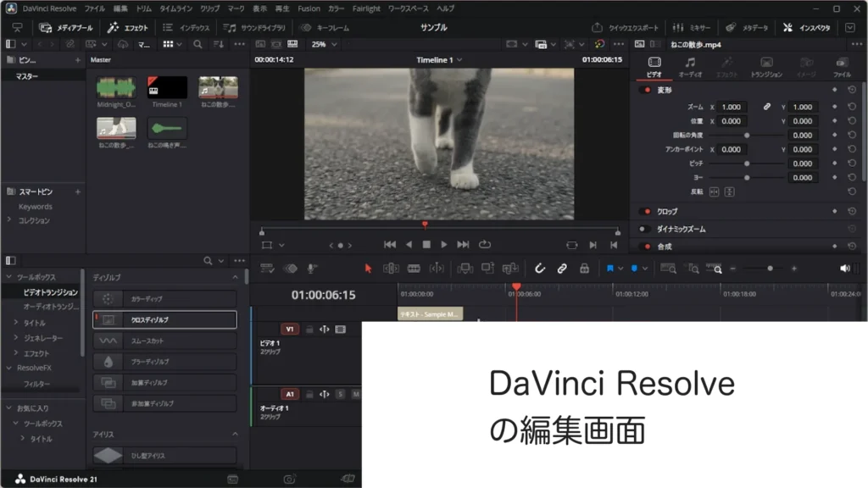Open the flag color dropdown arrow
The width and height of the screenshot is (868, 488).
tap(620, 269)
